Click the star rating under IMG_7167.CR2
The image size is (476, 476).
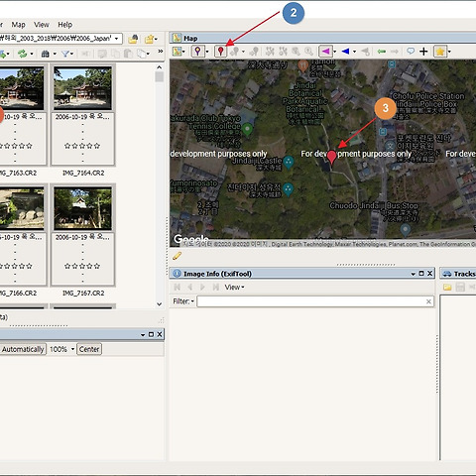click(82, 266)
